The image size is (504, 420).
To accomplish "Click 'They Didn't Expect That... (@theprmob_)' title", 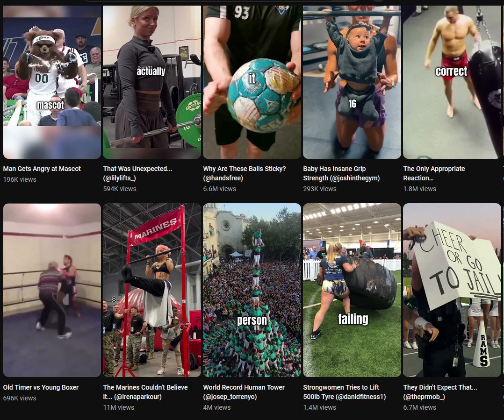I will point(440,392).
